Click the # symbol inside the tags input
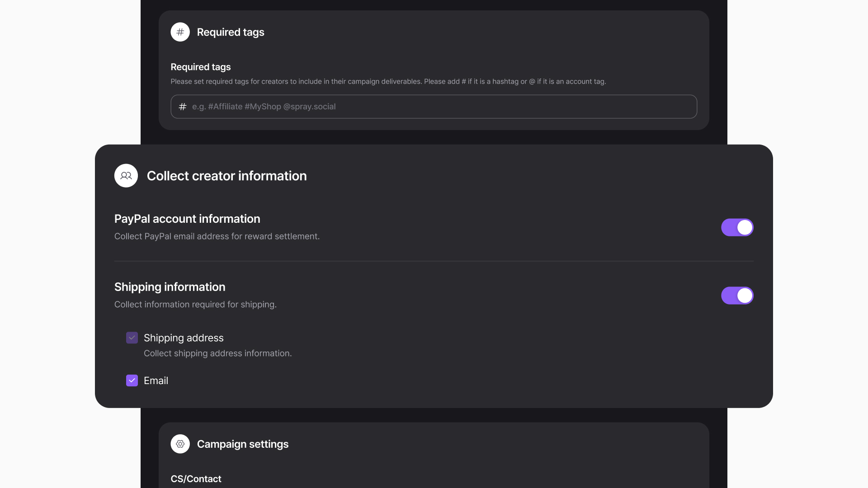This screenshot has width=868, height=488. 183,107
